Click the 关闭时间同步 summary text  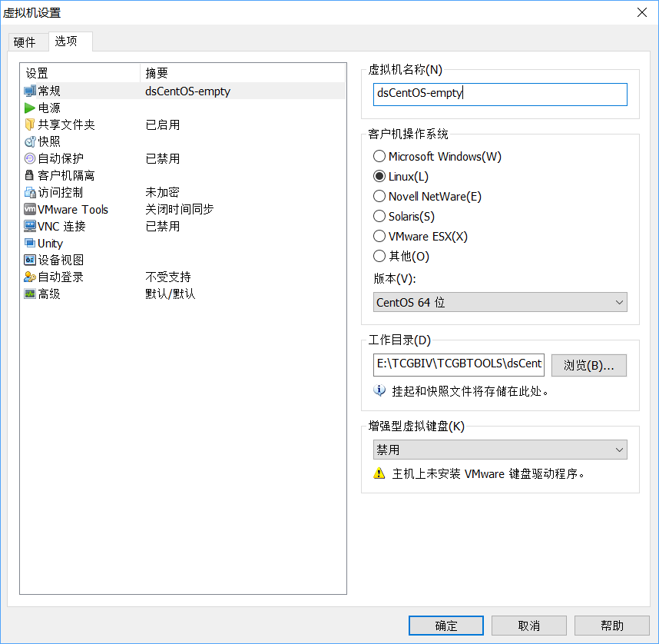[180, 210]
